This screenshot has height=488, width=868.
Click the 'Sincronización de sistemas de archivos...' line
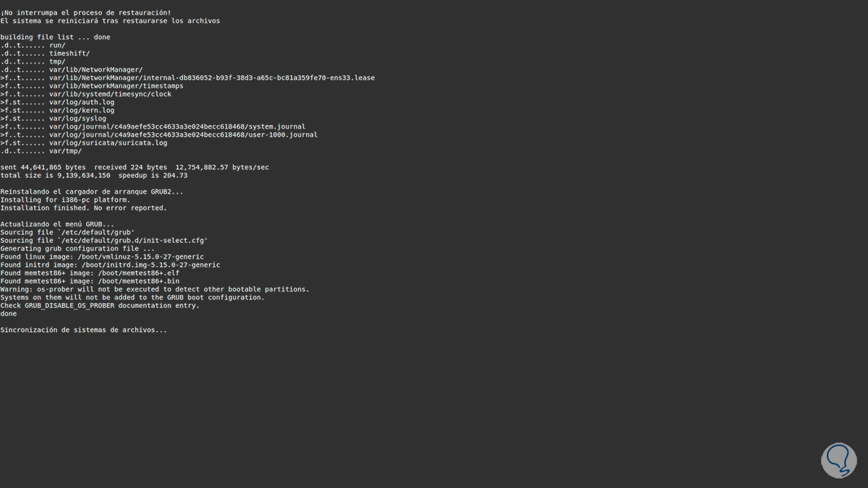[x=83, y=330]
